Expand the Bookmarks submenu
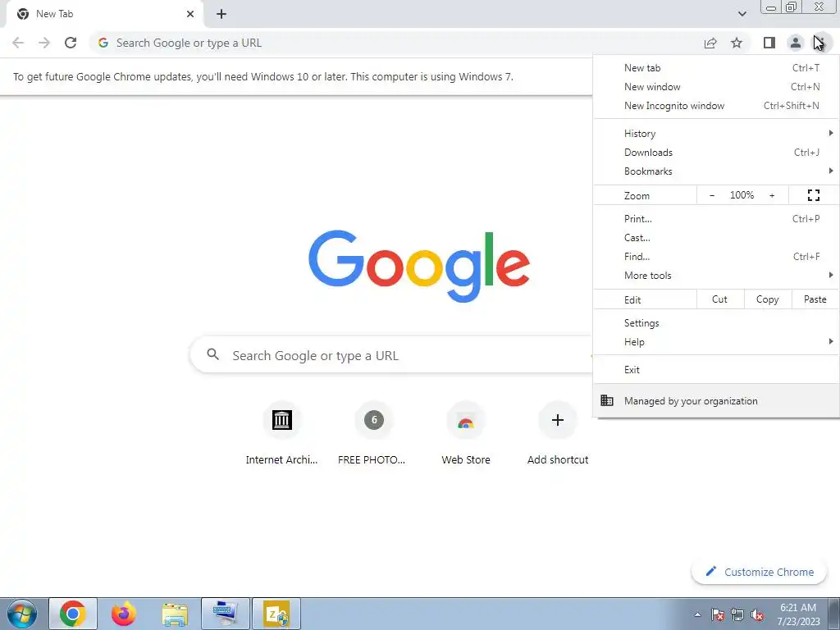Viewport: 840px width, 630px height. tap(716, 171)
